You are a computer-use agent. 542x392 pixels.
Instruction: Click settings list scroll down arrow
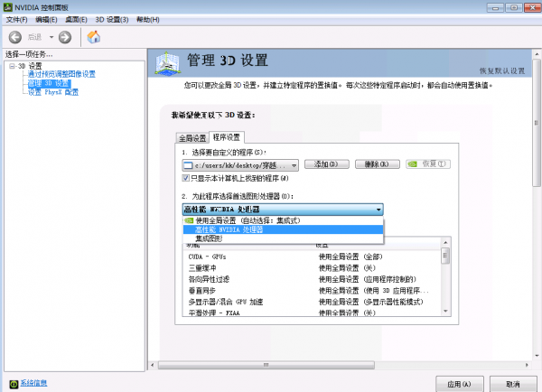[x=445, y=312]
